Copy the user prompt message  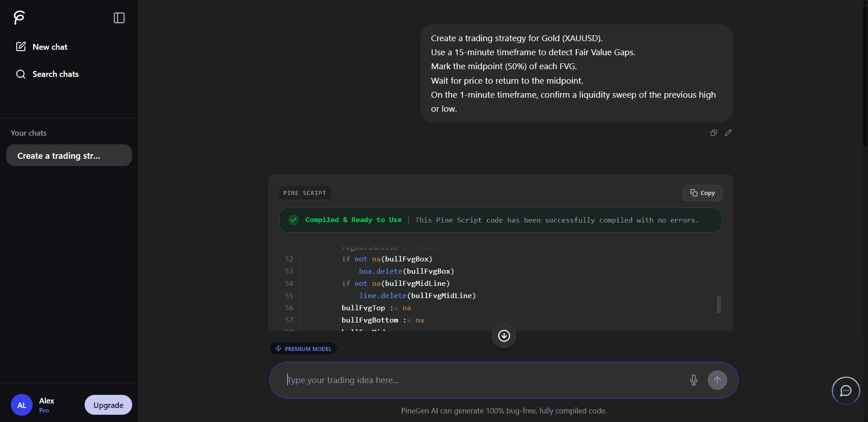(714, 133)
